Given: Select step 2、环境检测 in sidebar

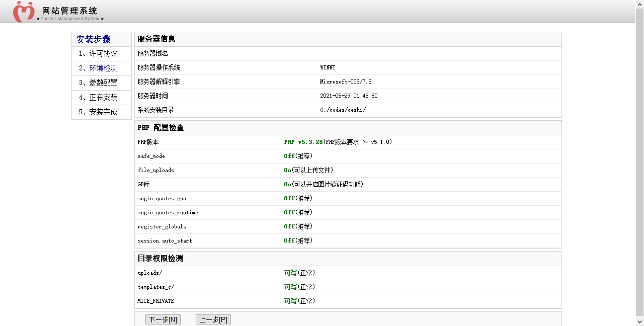Looking at the screenshot, I should (102, 68).
